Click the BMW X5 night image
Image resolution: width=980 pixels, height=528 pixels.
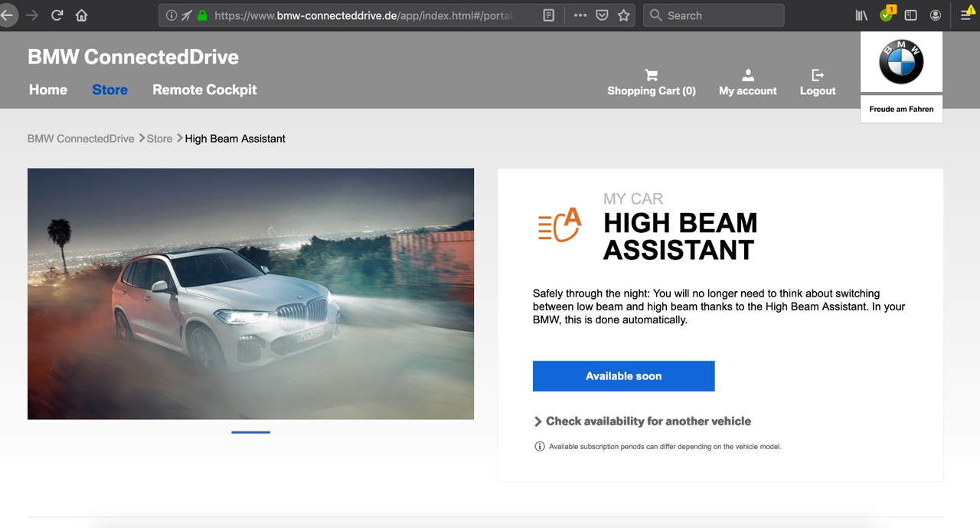[250, 294]
